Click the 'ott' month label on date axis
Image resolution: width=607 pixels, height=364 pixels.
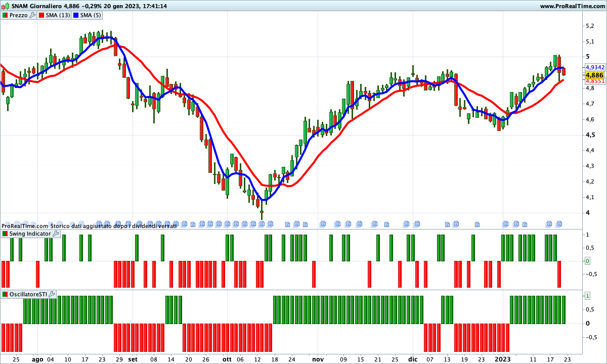click(227, 359)
